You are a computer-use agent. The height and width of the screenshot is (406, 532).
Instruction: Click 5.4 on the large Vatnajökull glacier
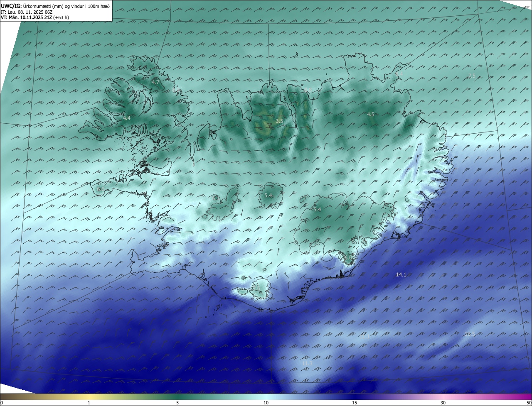[x=317, y=210]
